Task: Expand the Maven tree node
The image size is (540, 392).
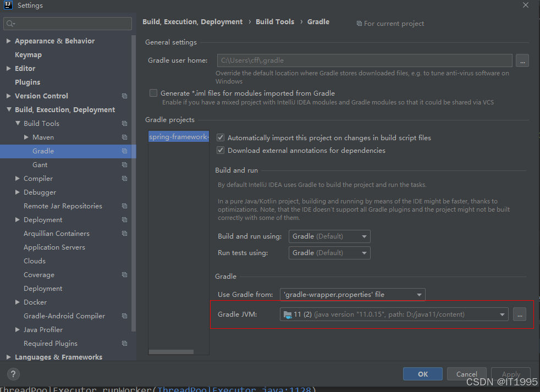Action: click(x=26, y=137)
